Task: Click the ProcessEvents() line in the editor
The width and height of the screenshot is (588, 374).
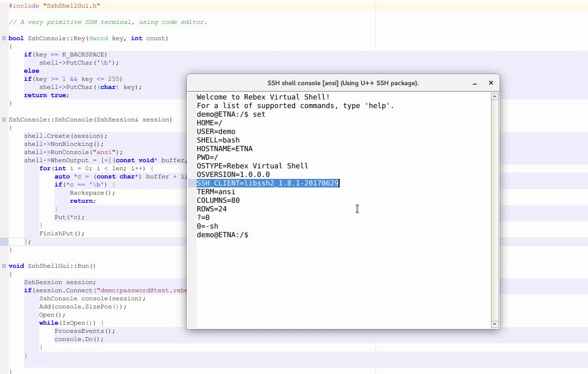Action: (x=85, y=331)
